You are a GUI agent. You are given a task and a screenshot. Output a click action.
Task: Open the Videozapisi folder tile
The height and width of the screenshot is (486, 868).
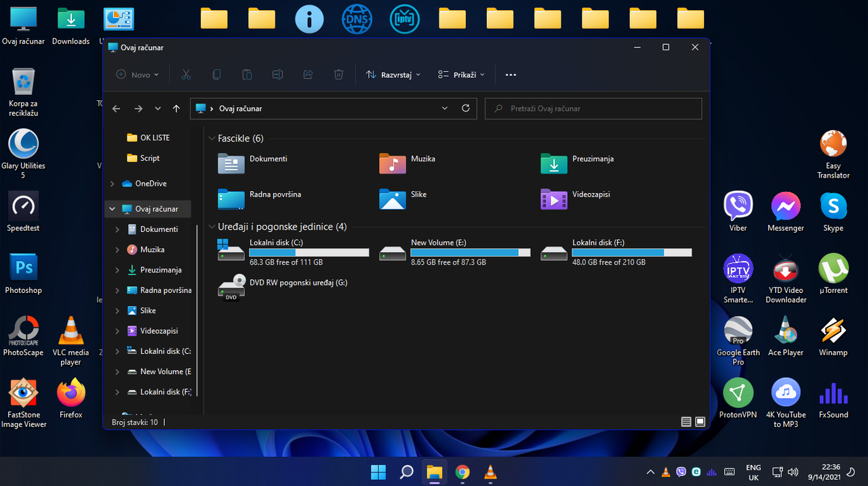tap(576, 198)
